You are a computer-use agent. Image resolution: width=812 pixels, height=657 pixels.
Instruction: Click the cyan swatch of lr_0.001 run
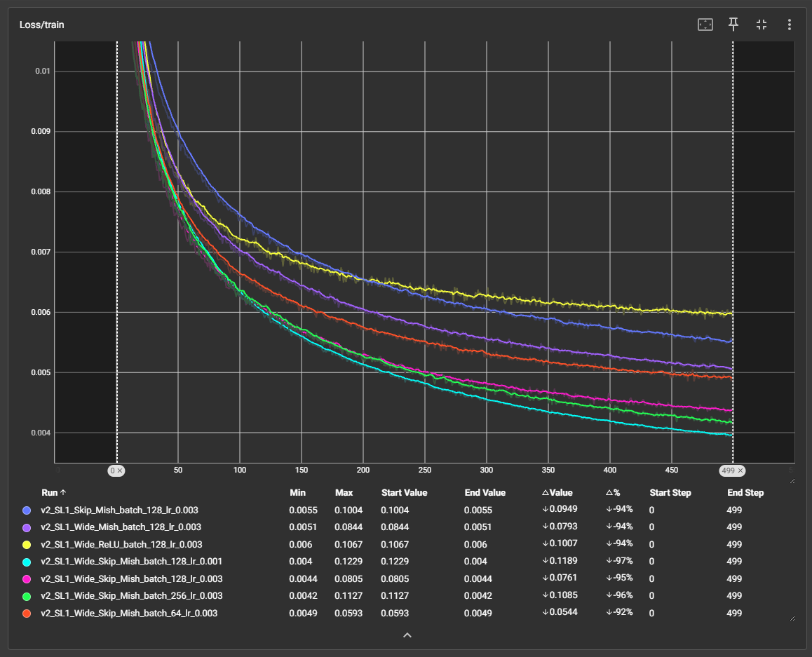tap(27, 561)
